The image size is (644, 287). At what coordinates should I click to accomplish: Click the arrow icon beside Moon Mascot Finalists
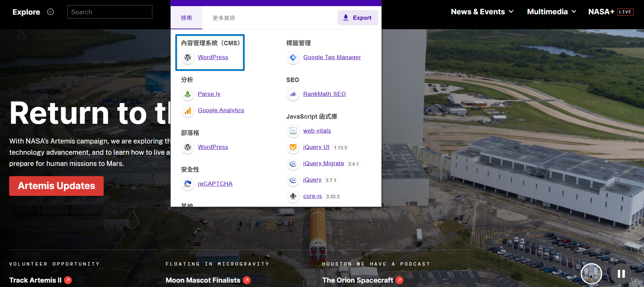pyautogui.click(x=247, y=280)
